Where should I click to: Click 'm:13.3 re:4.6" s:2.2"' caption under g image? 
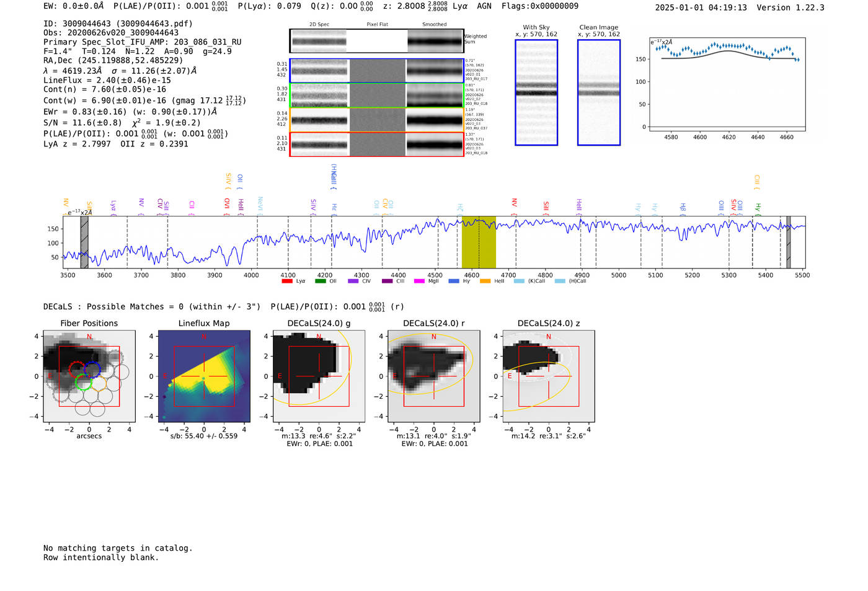pos(319,436)
